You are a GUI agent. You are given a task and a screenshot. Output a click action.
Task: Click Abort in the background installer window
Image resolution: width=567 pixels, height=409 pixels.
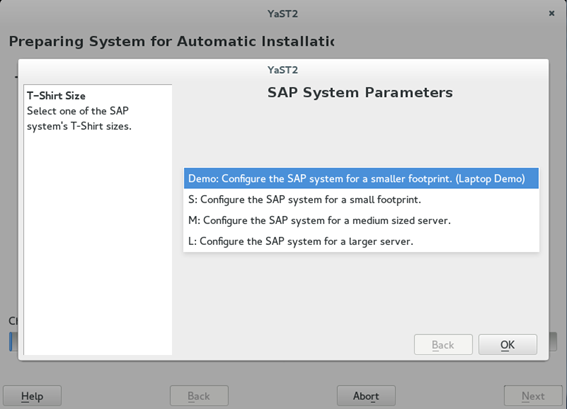pyautogui.click(x=366, y=396)
